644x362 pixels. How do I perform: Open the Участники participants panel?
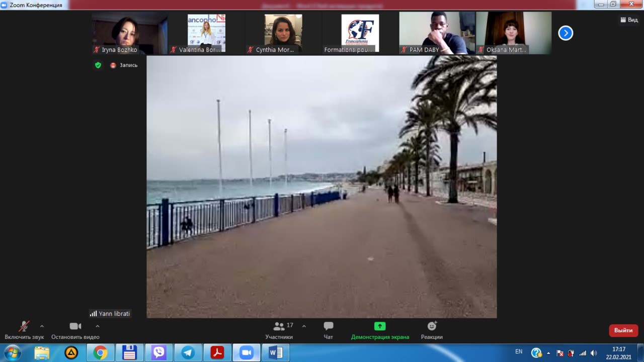[x=279, y=327]
